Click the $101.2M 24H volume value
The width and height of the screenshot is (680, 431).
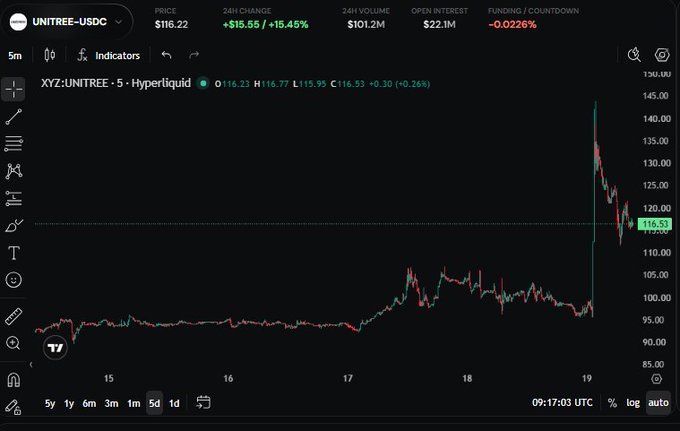pos(366,24)
